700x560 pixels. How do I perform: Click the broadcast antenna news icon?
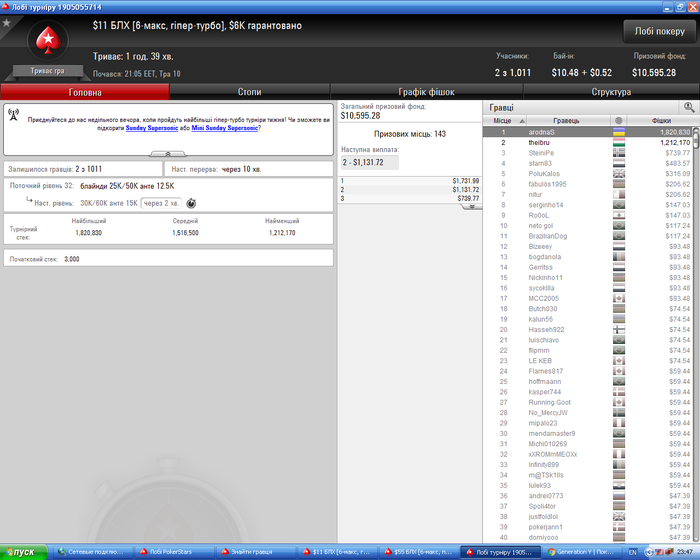coord(13,115)
